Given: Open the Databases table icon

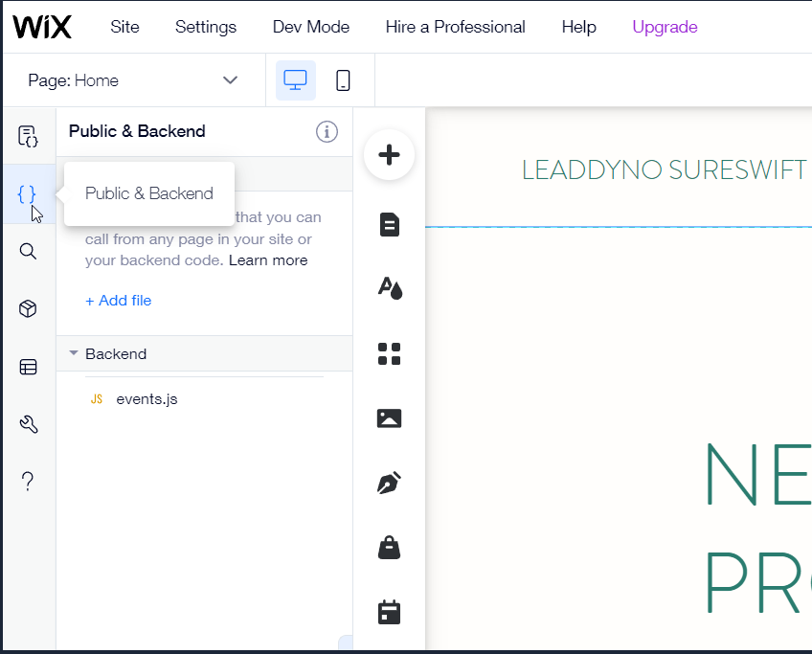Looking at the screenshot, I should pyautogui.click(x=28, y=367).
